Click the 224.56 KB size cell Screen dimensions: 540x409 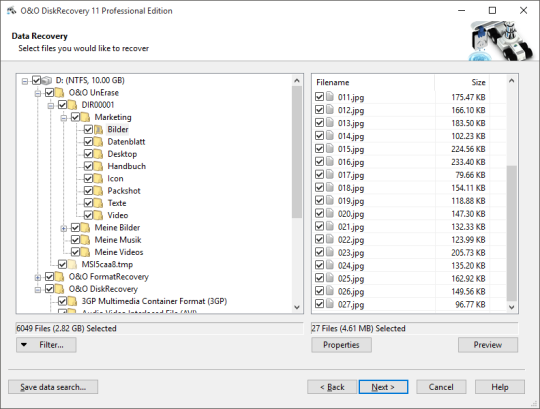pos(468,149)
